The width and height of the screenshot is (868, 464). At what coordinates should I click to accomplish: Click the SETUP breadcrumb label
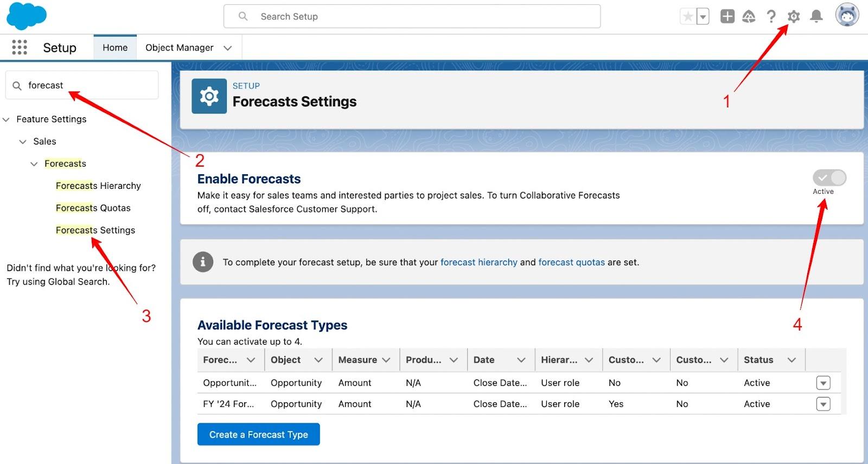click(x=246, y=86)
